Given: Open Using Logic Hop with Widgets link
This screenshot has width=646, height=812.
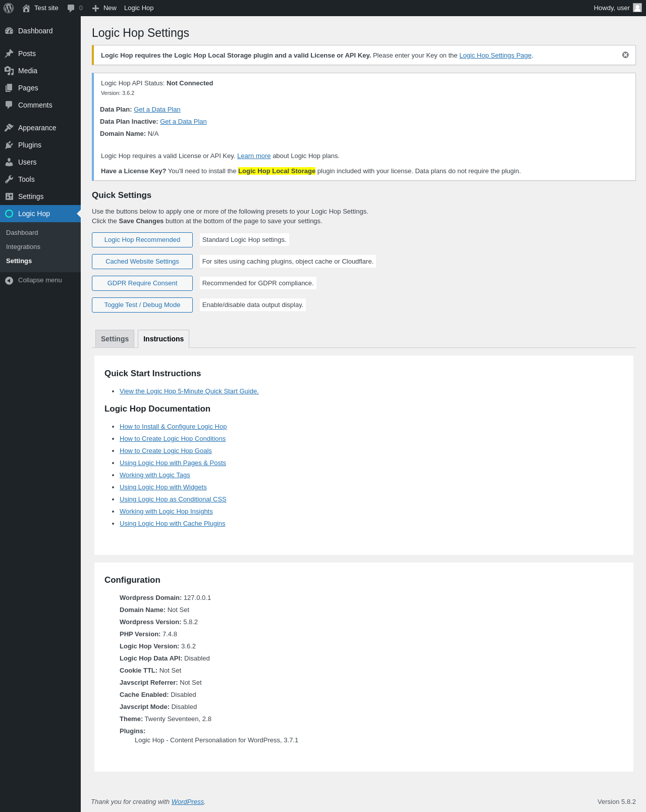Looking at the screenshot, I should click(163, 487).
